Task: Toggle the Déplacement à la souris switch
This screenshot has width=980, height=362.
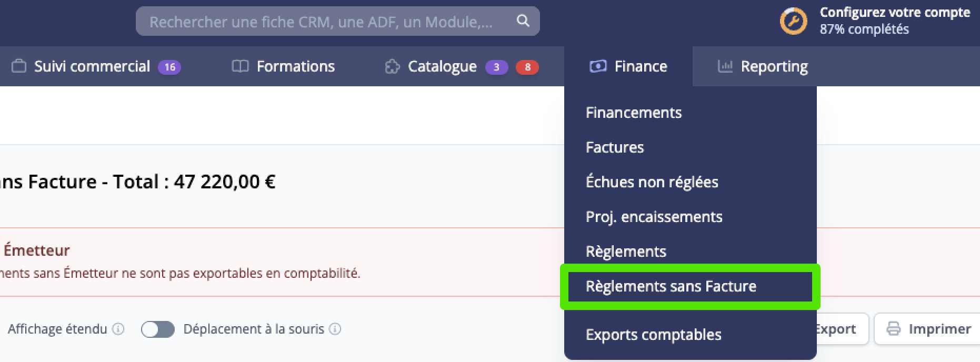Action: coord(158,329)
